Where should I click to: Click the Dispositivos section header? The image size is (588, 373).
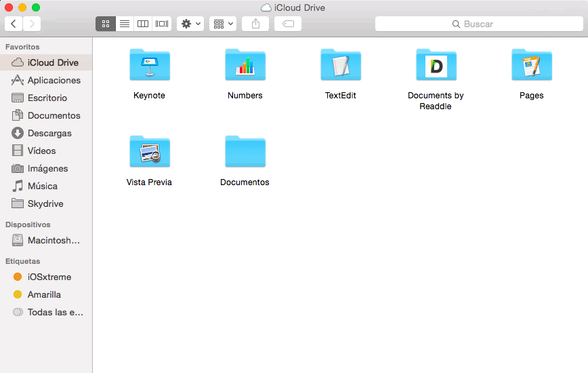(28, 224)
